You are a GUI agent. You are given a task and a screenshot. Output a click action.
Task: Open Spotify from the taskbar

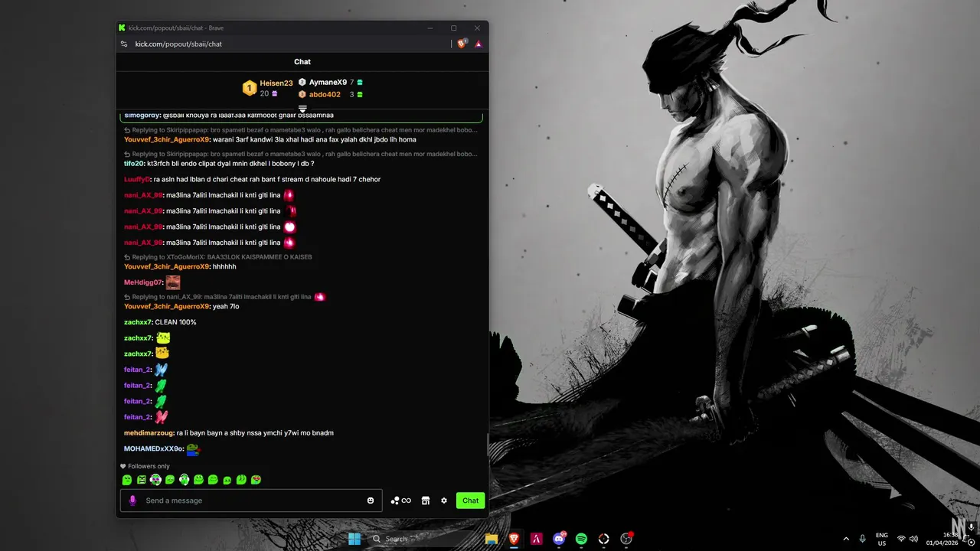point(581,539)
